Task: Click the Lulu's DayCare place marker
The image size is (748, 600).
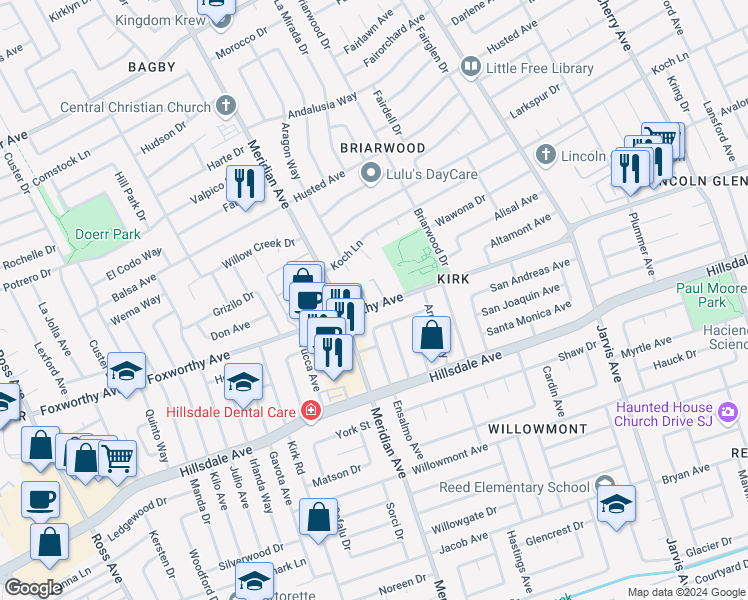Action: pyautogui.click(x=371, y=174)
